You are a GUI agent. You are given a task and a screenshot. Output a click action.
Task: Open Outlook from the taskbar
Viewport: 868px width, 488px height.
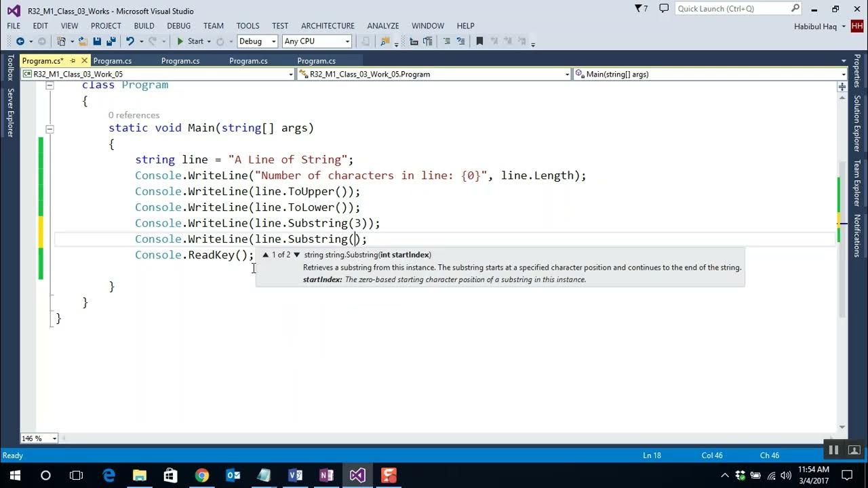pos(233,475)
